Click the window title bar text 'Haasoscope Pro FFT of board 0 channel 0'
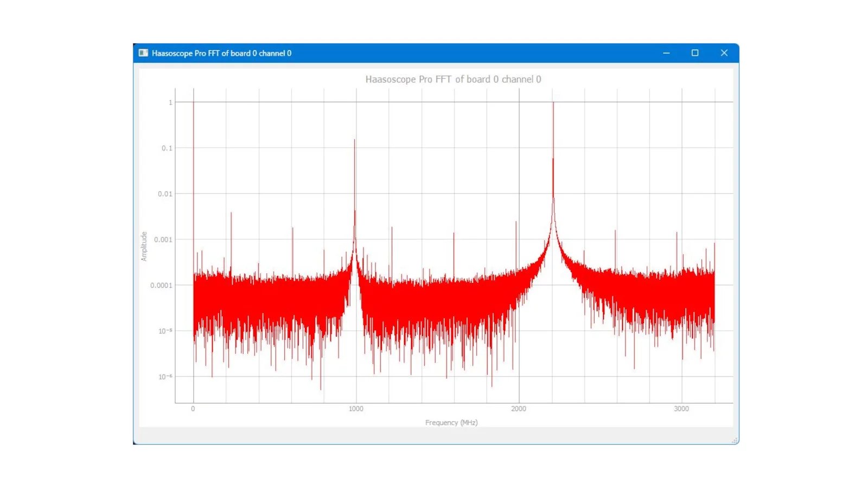Screen dimensions: 868x488 221,53
